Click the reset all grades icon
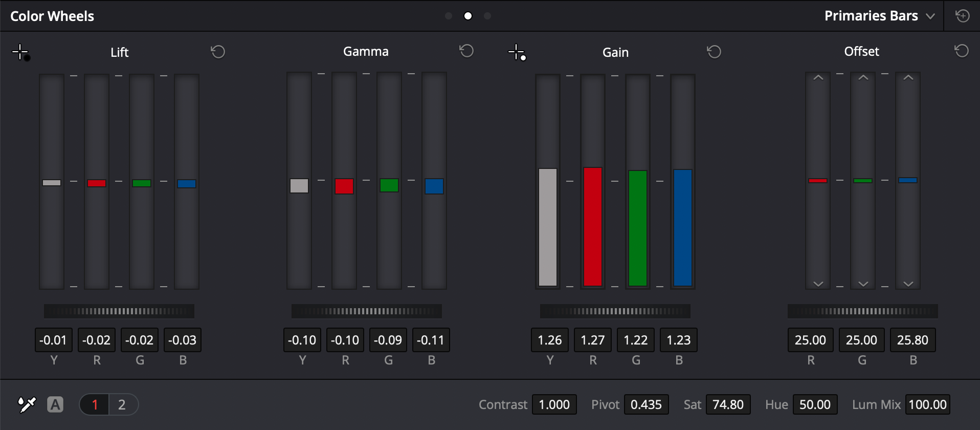Screen dimensions: 980x430 click(x=963, y=16)
